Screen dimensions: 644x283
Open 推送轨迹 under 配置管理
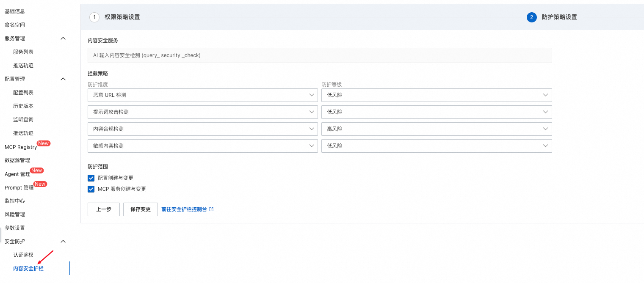[23, 133]
